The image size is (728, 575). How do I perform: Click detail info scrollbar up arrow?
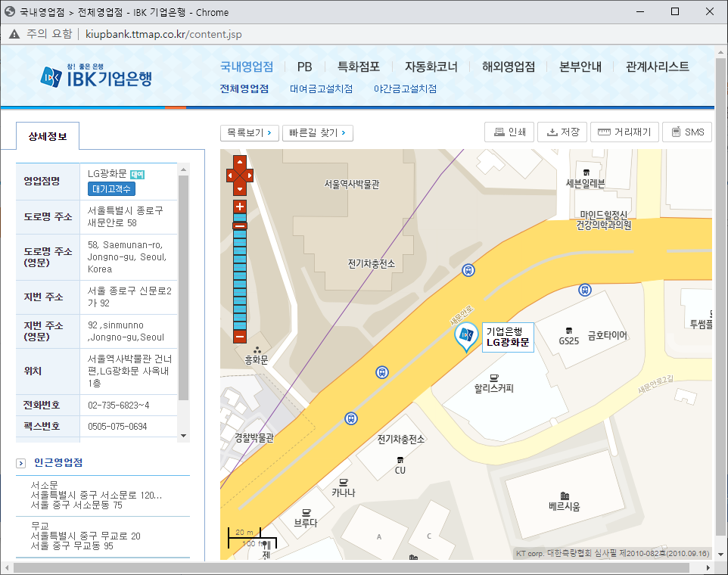pos(183,169)
